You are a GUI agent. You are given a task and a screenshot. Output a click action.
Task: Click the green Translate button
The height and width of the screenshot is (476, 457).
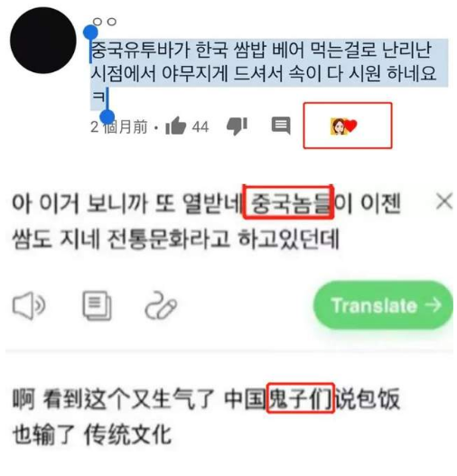384,305
